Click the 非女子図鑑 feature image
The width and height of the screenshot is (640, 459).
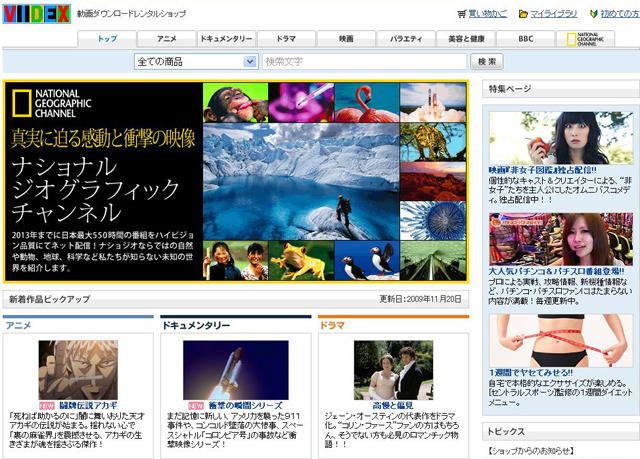[561, 138]
